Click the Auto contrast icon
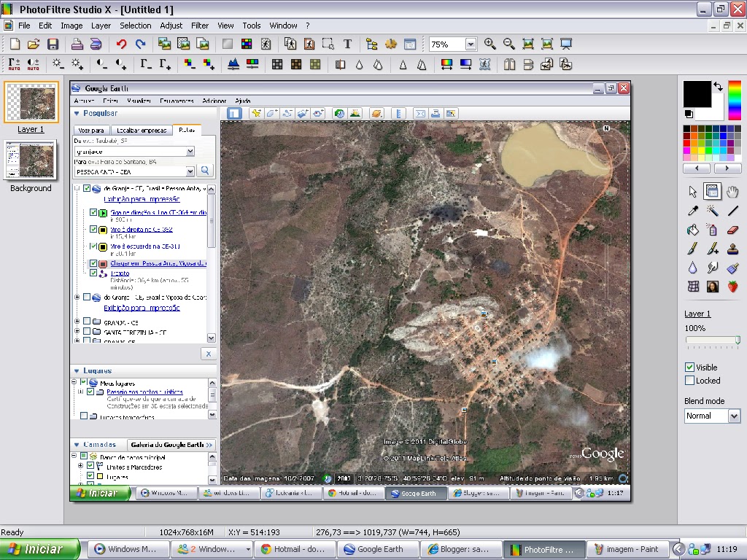 click(x=33, y=64)
